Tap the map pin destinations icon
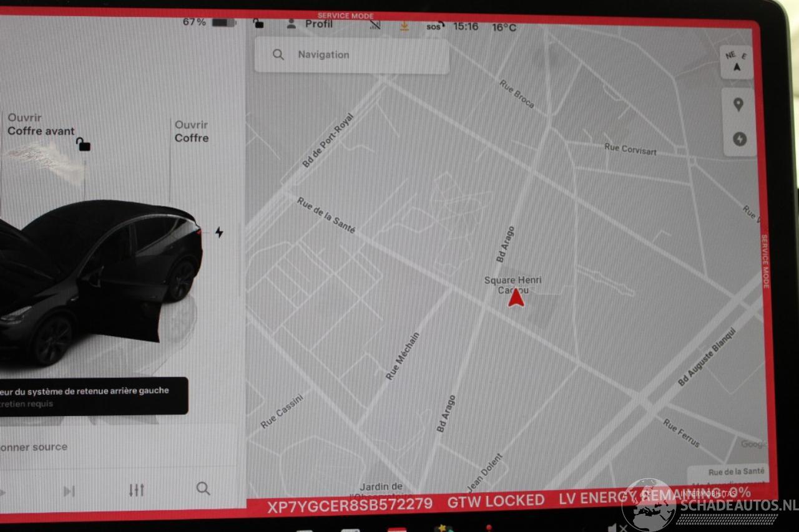The image size is (799, 532). tap(738, 105)
